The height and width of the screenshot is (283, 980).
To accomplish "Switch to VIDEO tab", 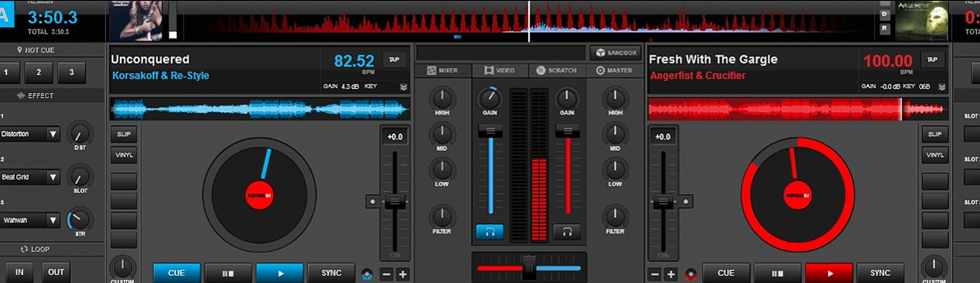I will [500, 70].
